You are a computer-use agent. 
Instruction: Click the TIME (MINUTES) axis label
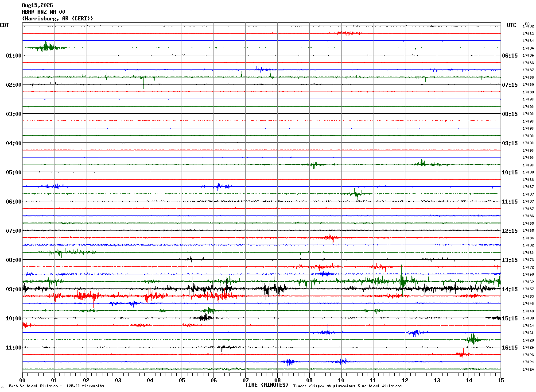[x=267, y=385]
